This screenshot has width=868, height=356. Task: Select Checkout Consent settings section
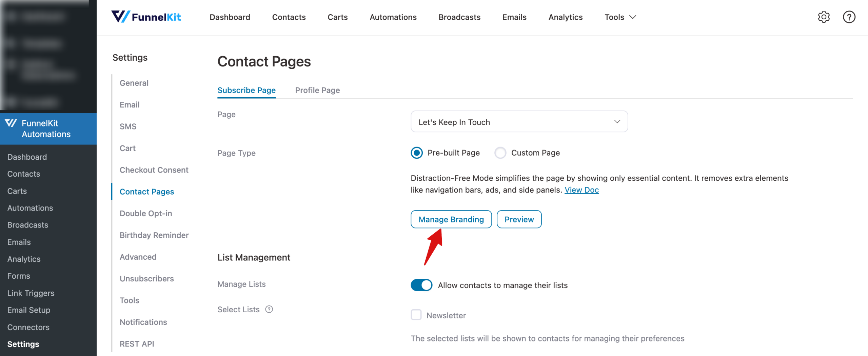pyautogui.click(x=154, y=170)
